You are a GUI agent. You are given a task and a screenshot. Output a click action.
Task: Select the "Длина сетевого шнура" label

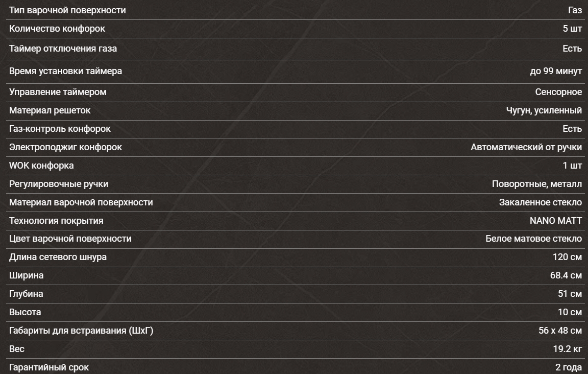(x=58, y=257)
